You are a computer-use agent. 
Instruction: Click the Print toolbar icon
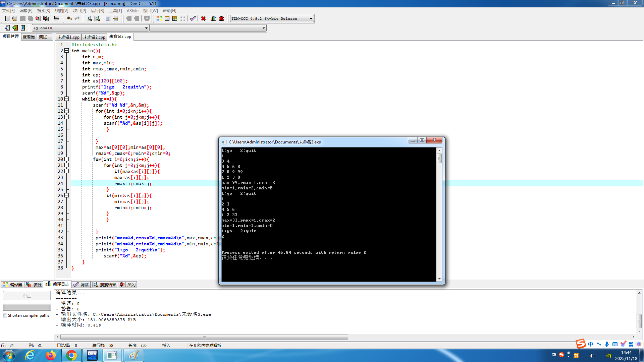[56, 18]
